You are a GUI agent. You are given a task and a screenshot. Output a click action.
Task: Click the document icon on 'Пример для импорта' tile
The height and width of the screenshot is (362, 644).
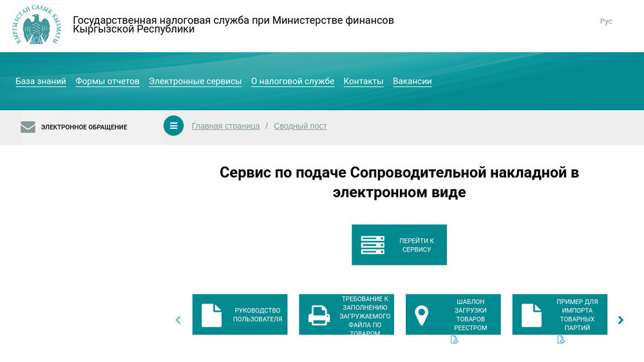(531, 315)
